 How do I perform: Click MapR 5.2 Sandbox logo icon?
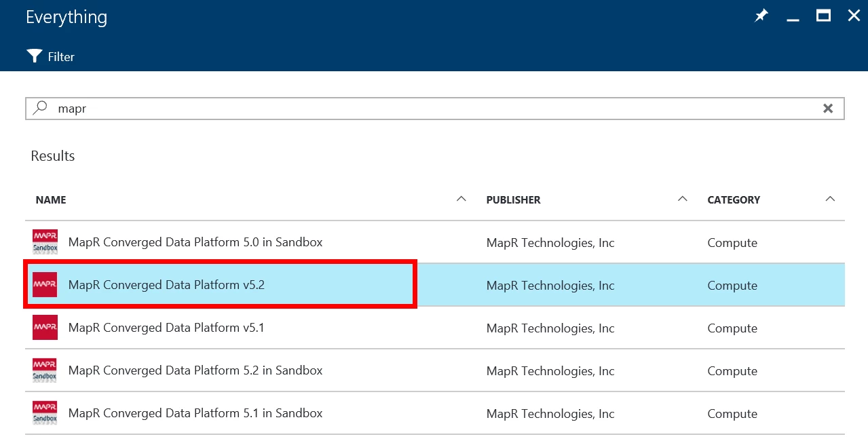click(x=45, y=370)
